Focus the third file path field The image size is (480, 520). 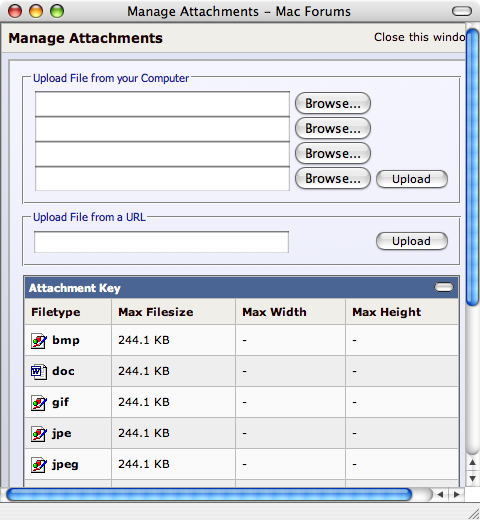pyautogui.click(x=162, y=154)
